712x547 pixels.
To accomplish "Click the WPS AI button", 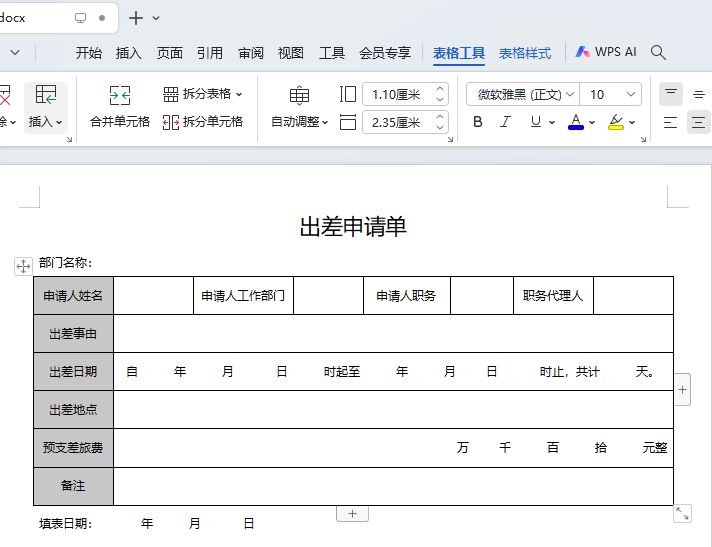I will tap(606, 52).
